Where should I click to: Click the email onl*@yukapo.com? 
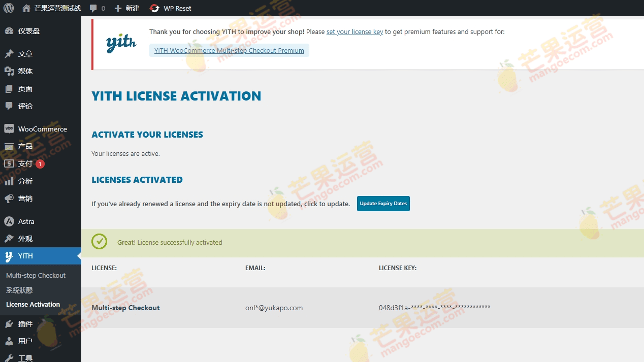coord(274,308)
